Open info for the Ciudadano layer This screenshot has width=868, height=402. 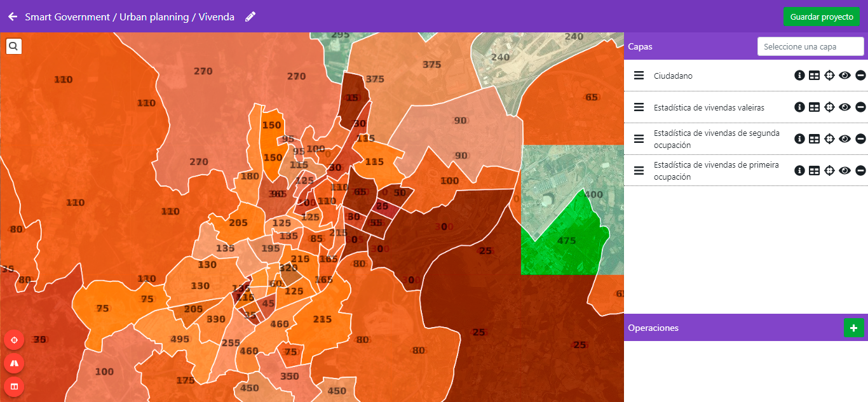coord(799,76)
